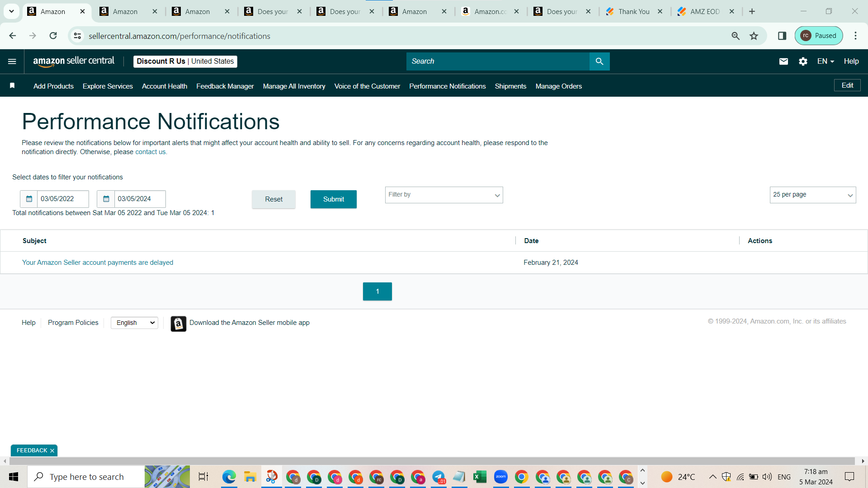Viewport: 868px width, 488px height.
Task: Reload the page with the refresh icon
Action: click(x=53, y=36)
